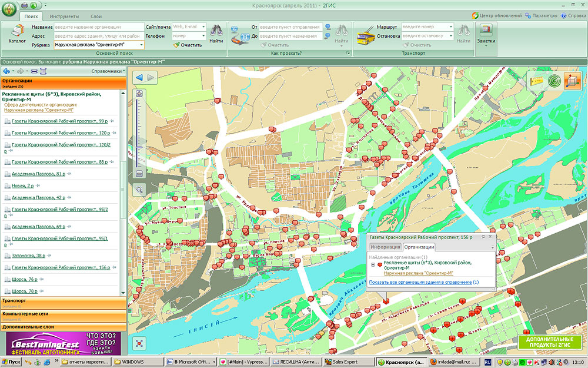The image size is (588, 368).
Task: Click the Название organization name field
Action: tap(99, 27)
